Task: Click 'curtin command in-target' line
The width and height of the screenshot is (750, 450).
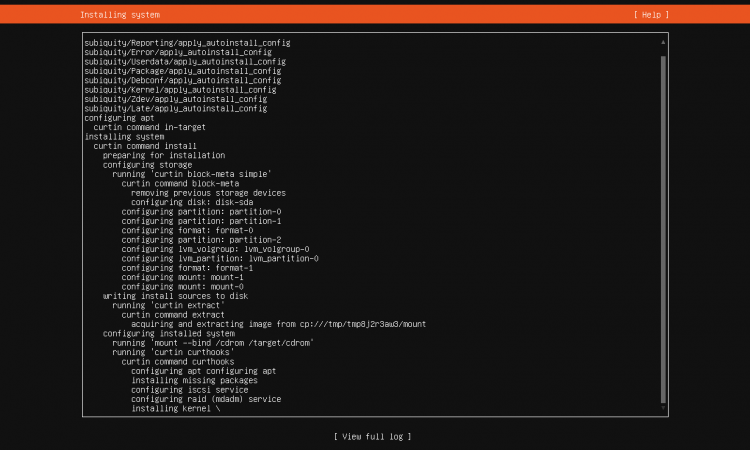Action: [x=150, y=127]
